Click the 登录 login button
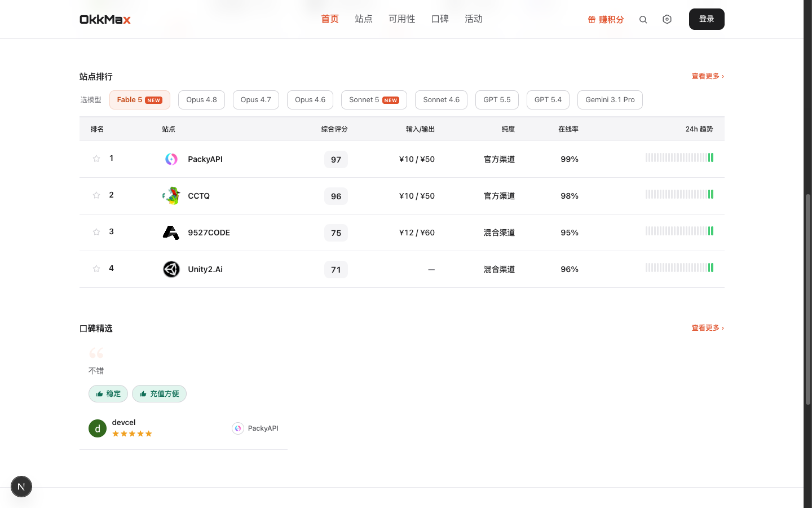 click(707, 19)
